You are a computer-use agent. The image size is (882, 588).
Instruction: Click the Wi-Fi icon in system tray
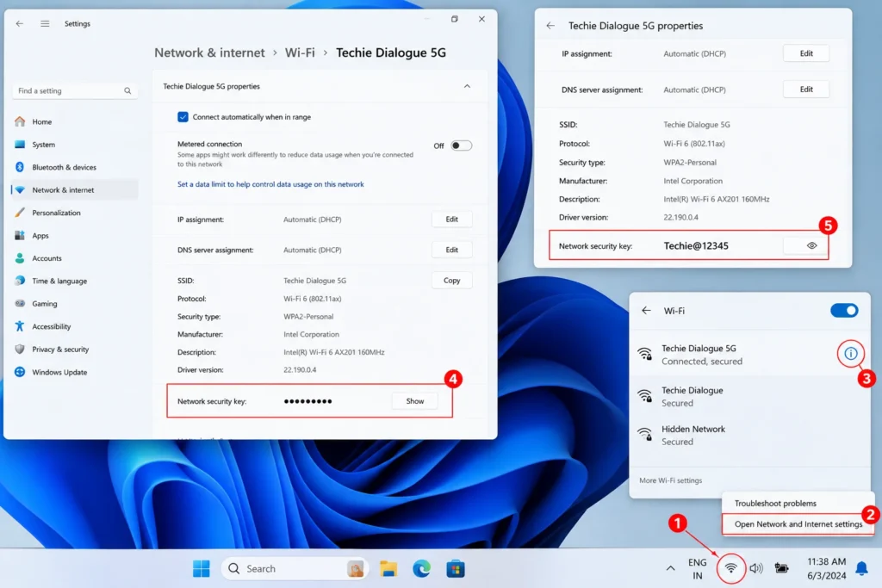(730, 569)
